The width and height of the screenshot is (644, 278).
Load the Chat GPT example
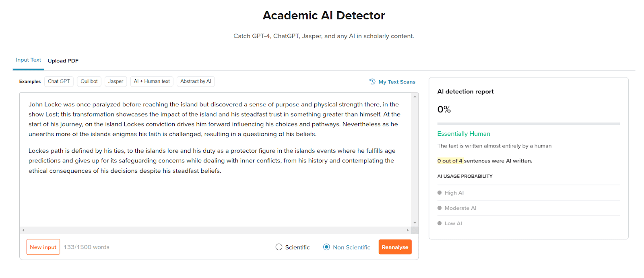point(59,81)
